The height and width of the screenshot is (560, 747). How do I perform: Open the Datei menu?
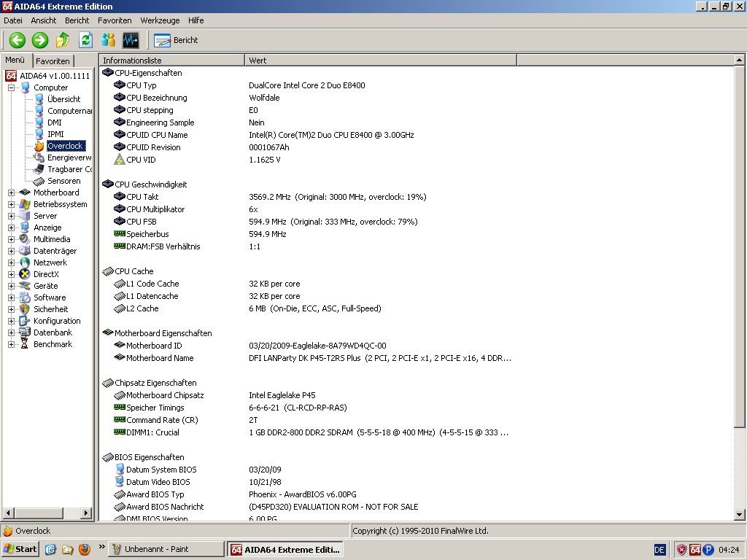click(13, 20)
